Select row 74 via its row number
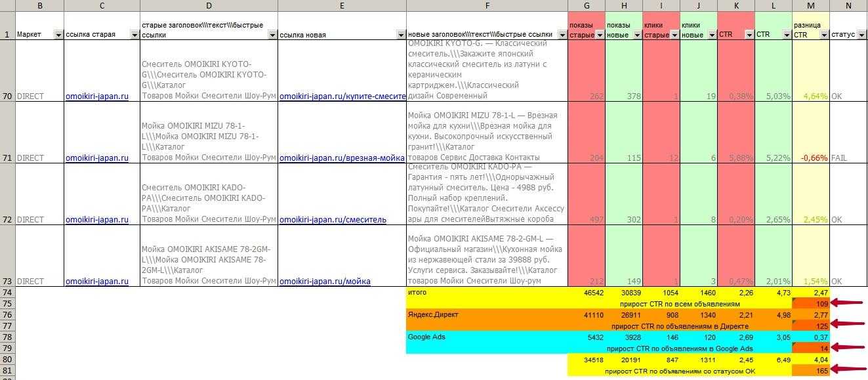The height and width of the screenshot is (380, 868). click(x=7, y=293)
